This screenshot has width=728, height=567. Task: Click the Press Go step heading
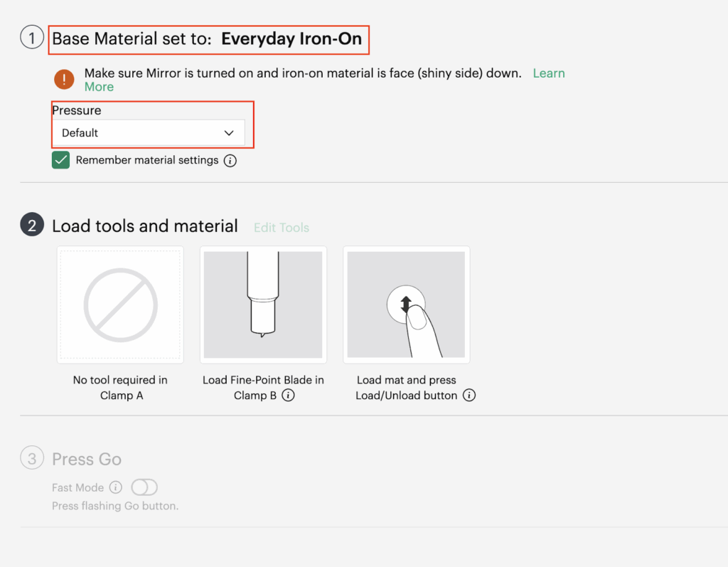(87, 460)
